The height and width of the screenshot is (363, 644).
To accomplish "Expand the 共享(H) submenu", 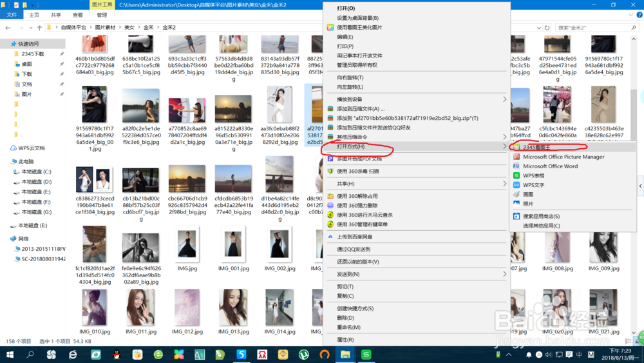I will tap(505, 184).
